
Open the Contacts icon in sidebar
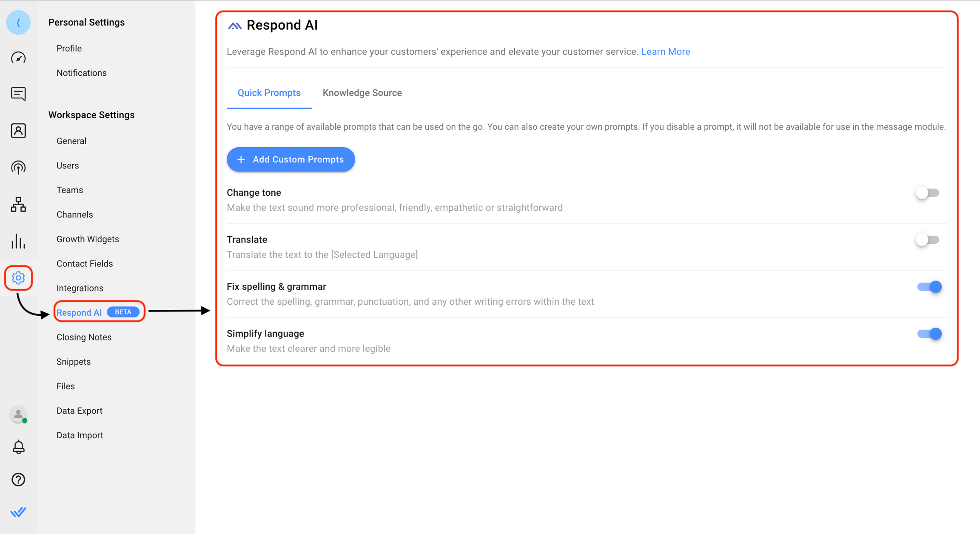pos(18,131)
